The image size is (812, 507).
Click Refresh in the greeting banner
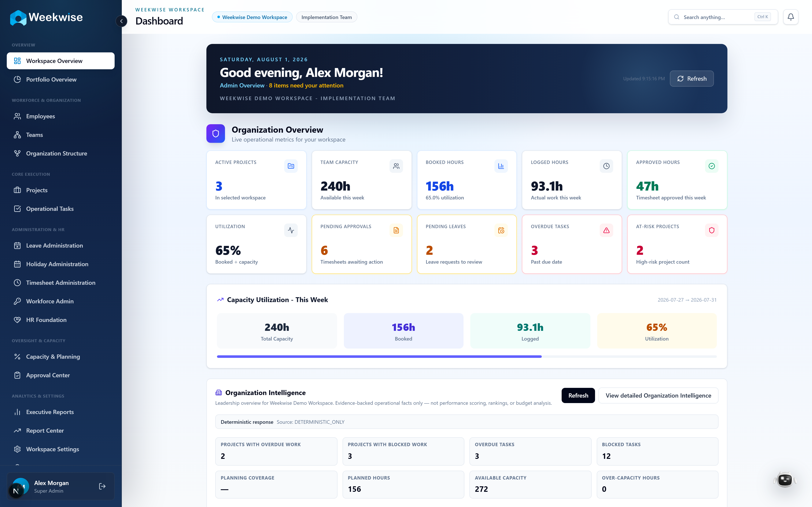(691, 78)
